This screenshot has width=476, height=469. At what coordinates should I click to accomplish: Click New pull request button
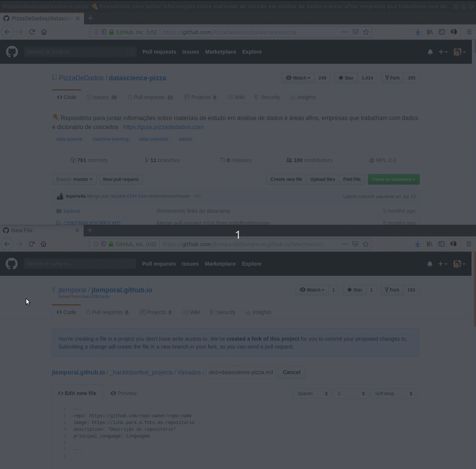tap(121, 179)
